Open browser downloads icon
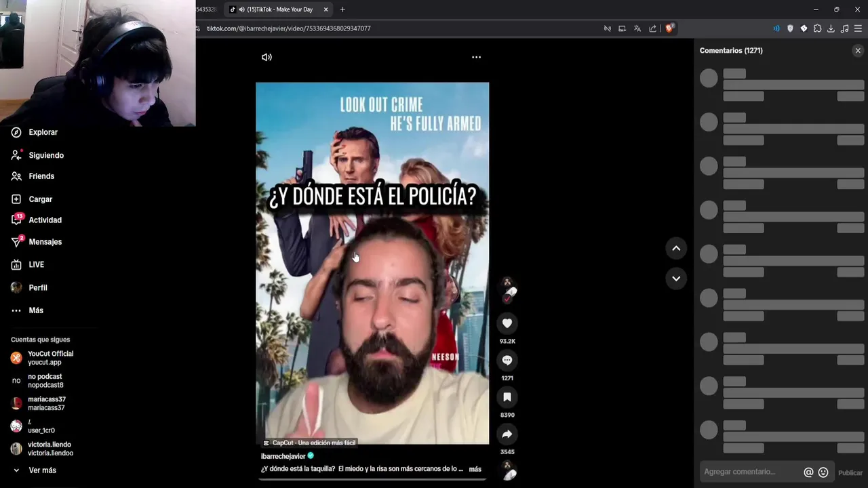Screen dimensions: 868x488 point(831,28)
